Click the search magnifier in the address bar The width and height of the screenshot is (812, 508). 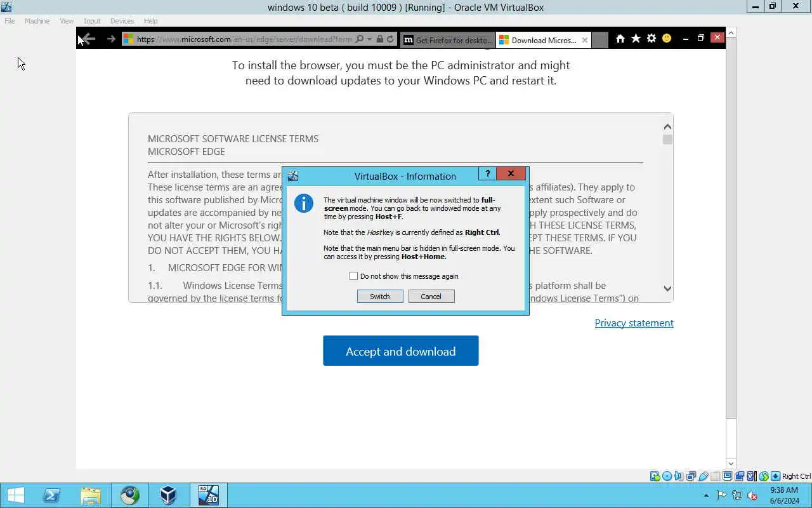(x=360, y=39)
